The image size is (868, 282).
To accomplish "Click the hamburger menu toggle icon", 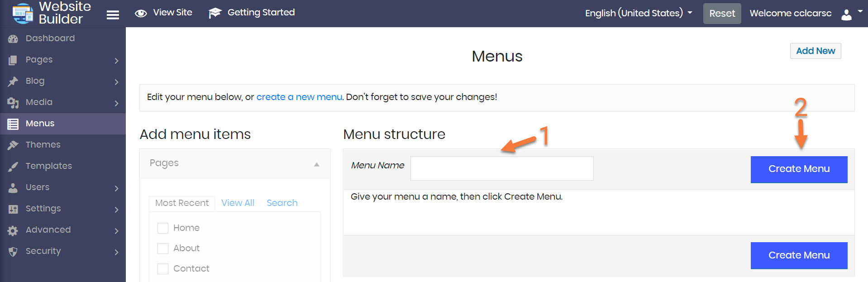I will pyautogui.click(x=113, y=15).
